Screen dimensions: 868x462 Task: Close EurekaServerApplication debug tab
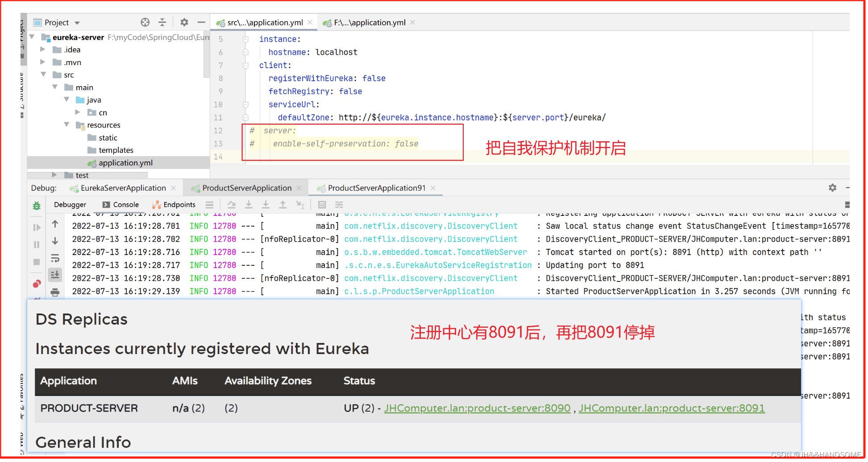[x=174, y=188]
